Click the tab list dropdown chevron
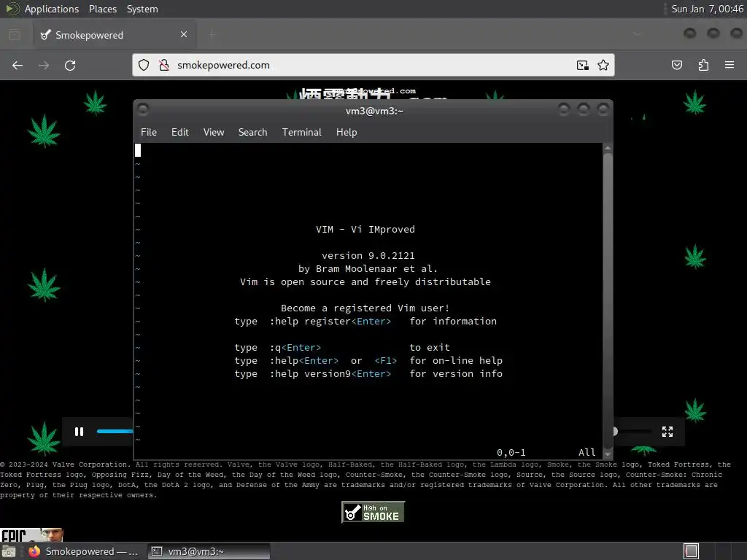 636,34
